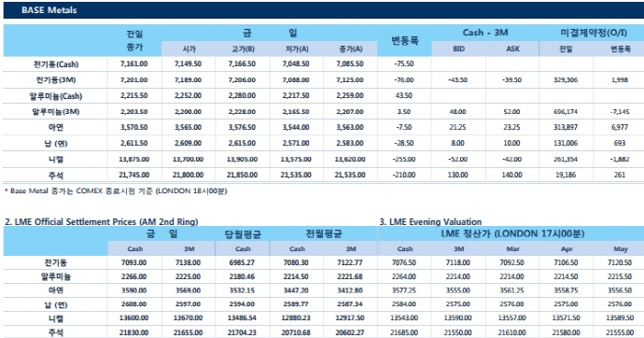Screen dimensions: 644x338
Task: Click the valuation 7076.50
Action: coord(404,263)
